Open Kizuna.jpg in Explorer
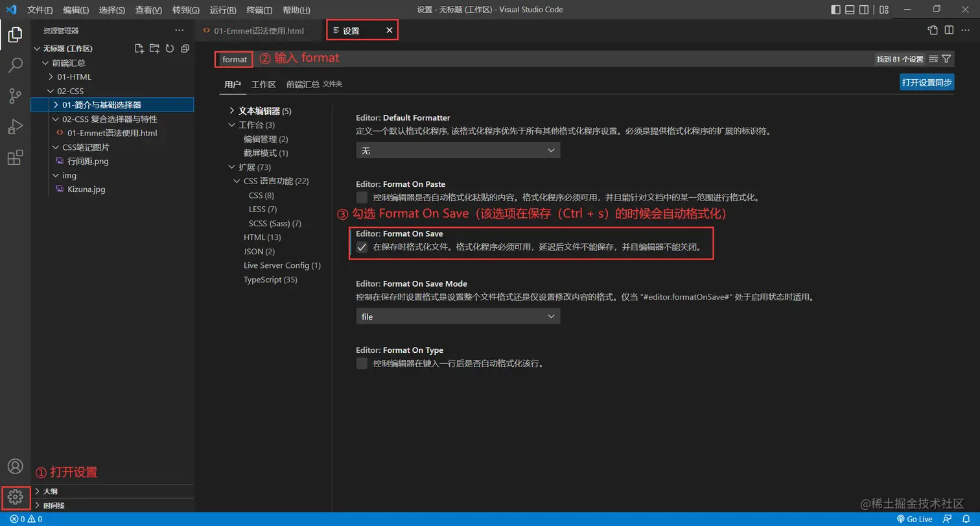This screenshot has height=526, width=980. click(86, 189)
